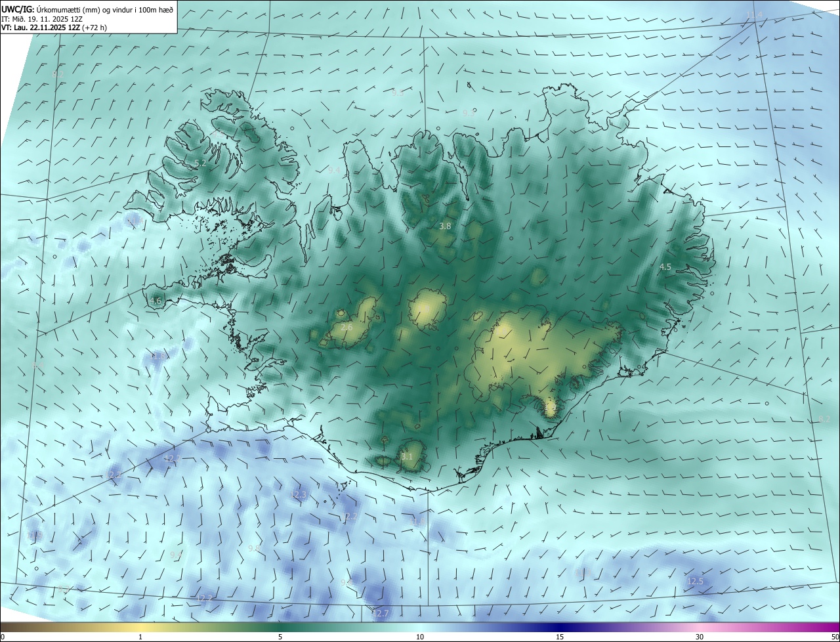
Task: Click the 12.5 value offshore southeast
Action: click(x=695, y=582)
